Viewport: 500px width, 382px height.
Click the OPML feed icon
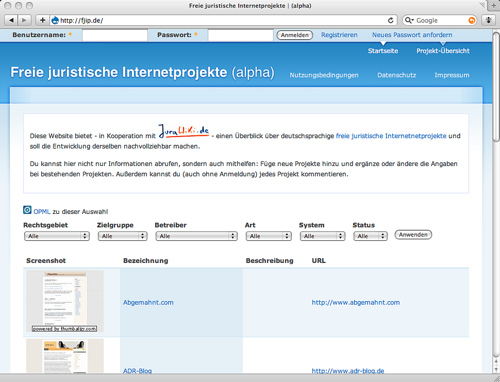click(27, 210)
